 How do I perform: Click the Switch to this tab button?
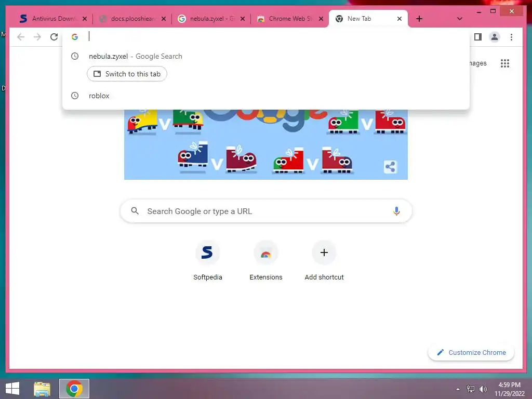click(x=127, y=74)
